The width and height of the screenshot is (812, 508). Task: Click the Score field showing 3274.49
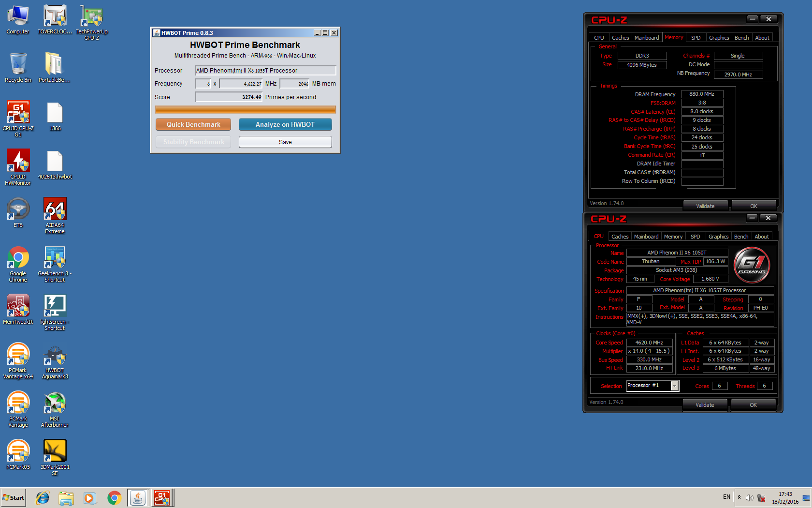229,97
